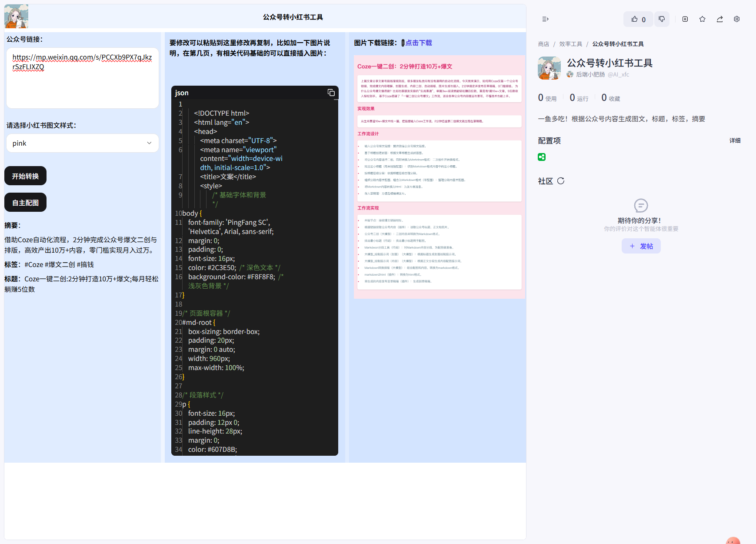The image size is (756, 544).
Task: Click the generated pink image preview
Action: tap(440, 177)
